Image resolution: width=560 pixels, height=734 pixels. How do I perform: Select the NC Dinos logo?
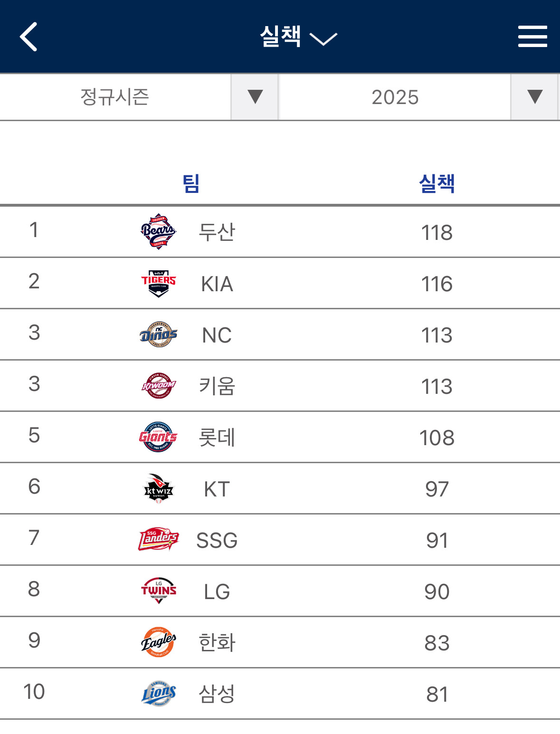[159, 335]
